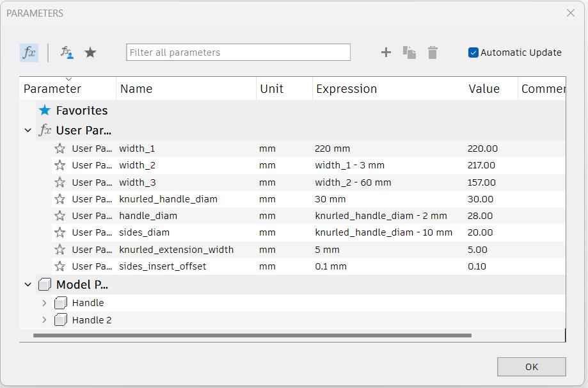This screenshot has height=388, width=588.
Task: Favorite the knurled_handle_diam parameter star
Action: [60, 199]
